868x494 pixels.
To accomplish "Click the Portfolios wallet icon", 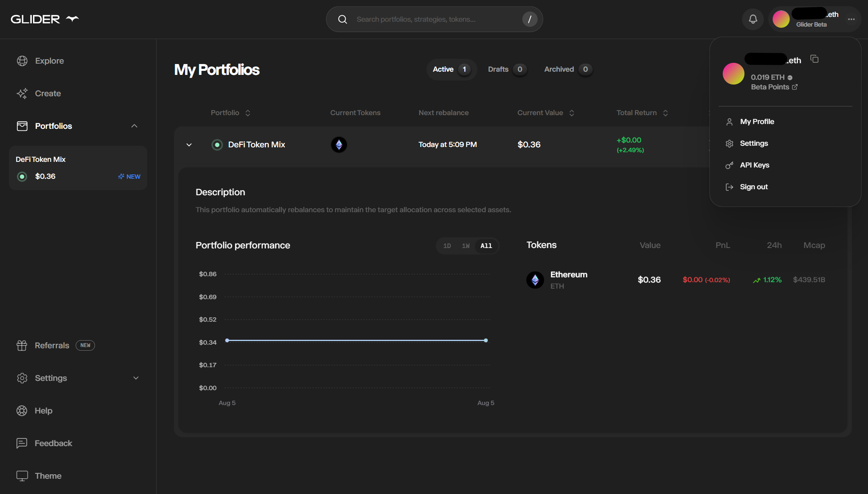I will pos(22,126).
